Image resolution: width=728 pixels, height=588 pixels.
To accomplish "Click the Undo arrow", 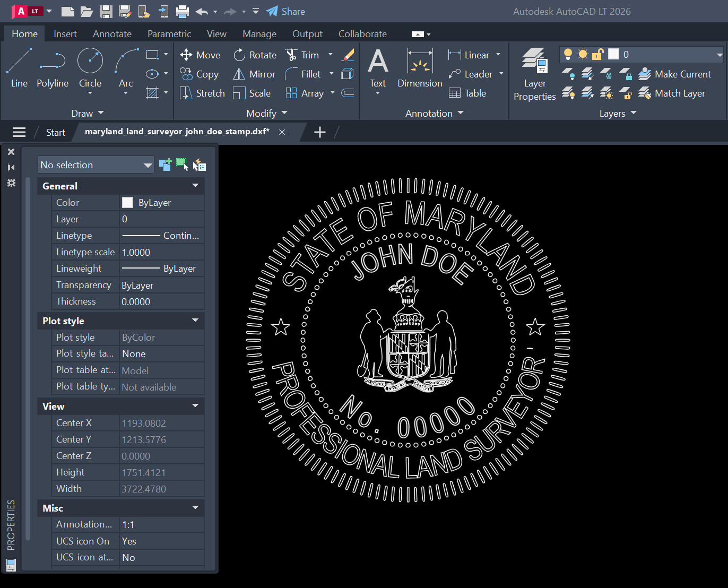I will (x=202, y=11).
